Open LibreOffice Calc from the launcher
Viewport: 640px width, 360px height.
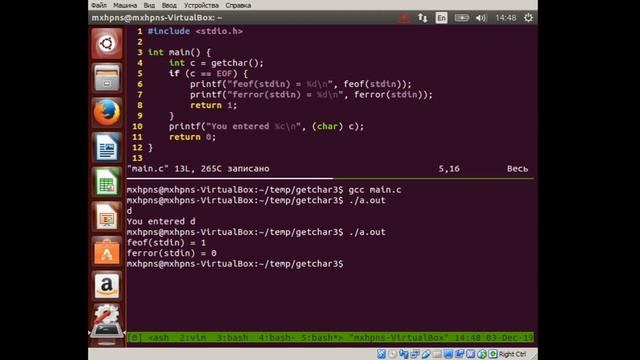pos(107,182)
